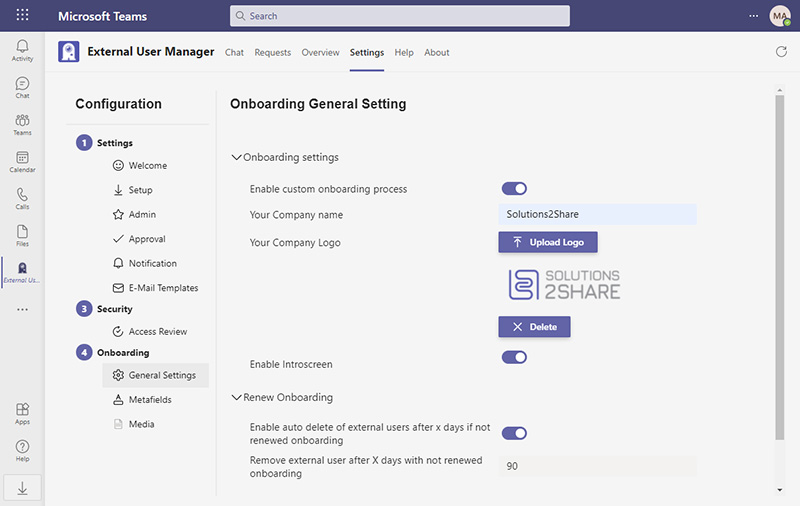Click the External User Manager logo icon
The image size is (800, 506).
(x=68, y=52)
